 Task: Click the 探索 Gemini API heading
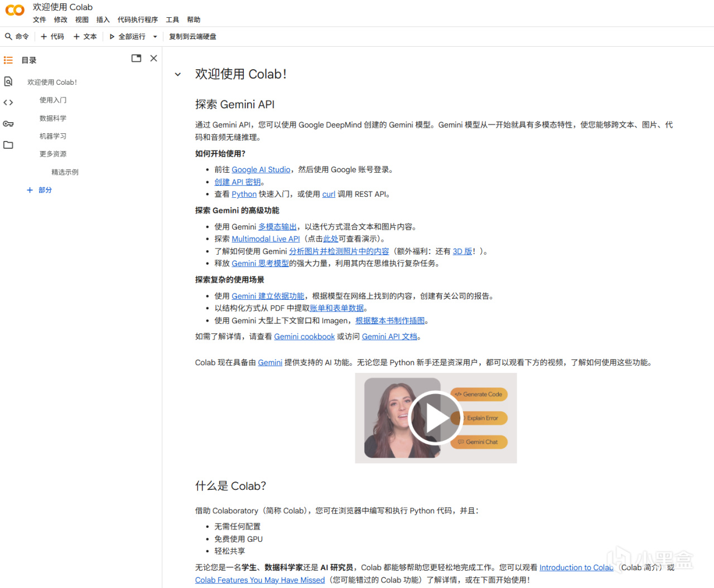235,104
